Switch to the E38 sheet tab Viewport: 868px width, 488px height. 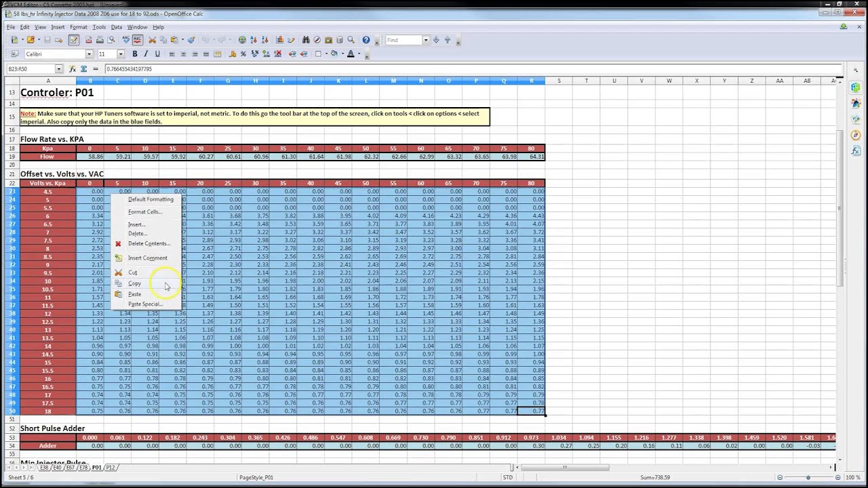(45, 468)
